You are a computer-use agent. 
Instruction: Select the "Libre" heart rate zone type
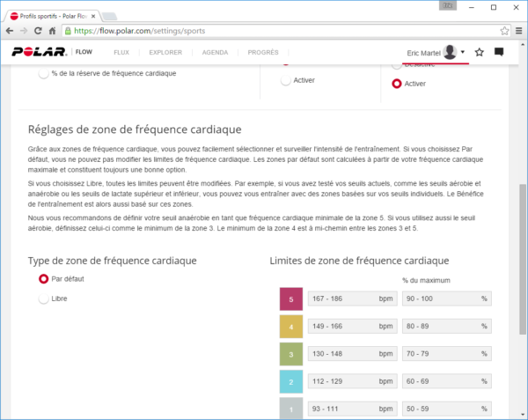point(43,299)
